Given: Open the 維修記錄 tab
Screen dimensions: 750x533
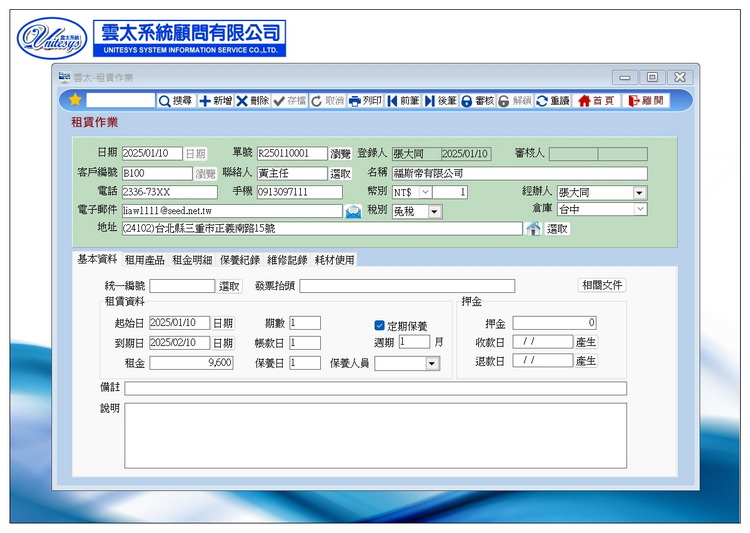Looking at the screenshot, I should (x=287, y=260).
